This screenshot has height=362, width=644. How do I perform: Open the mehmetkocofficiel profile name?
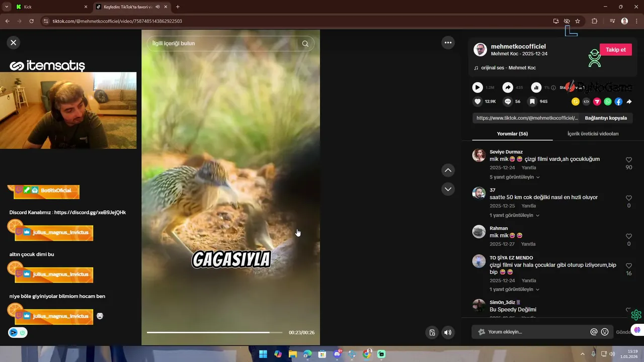(518, 46)
